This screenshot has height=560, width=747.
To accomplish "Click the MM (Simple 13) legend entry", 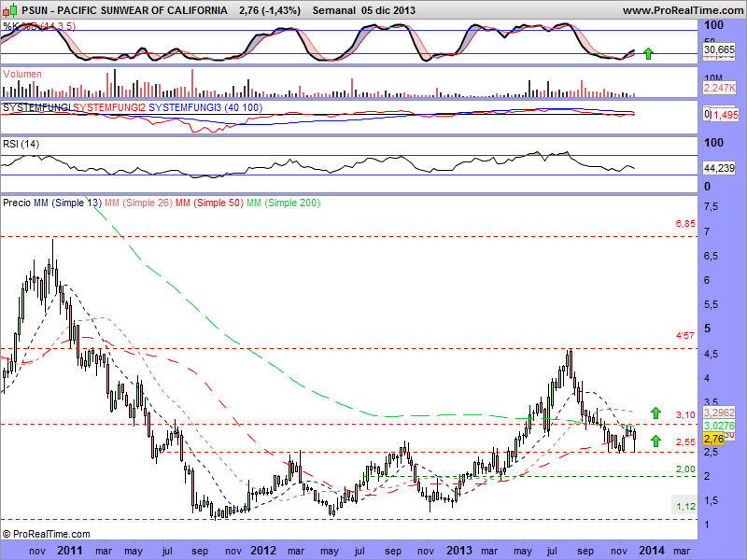I will pos(67,203).
